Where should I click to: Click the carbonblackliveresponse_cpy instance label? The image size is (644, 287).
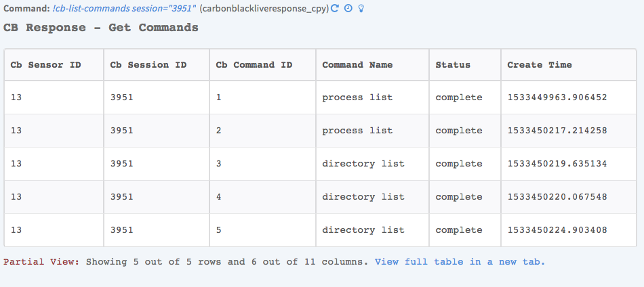tap(264, 9)
